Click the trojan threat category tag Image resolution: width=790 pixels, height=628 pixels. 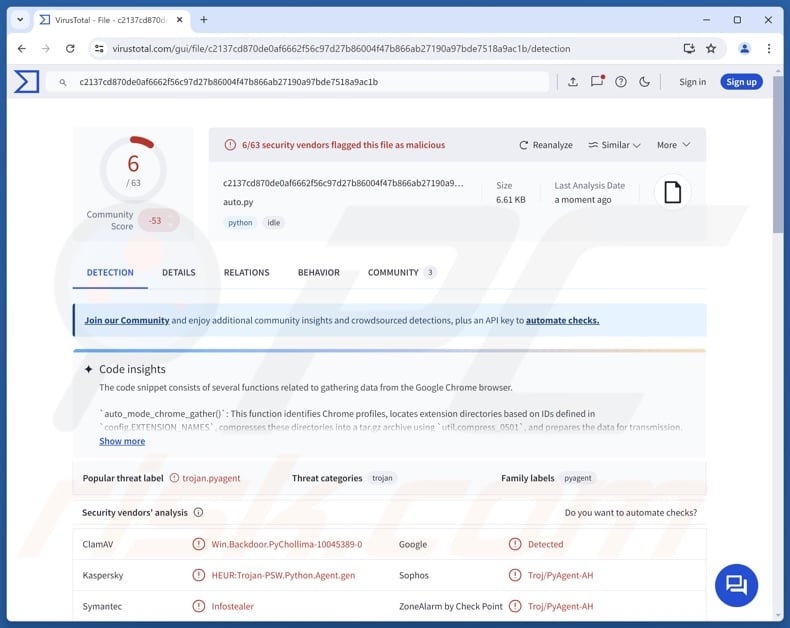click(382, 478)
